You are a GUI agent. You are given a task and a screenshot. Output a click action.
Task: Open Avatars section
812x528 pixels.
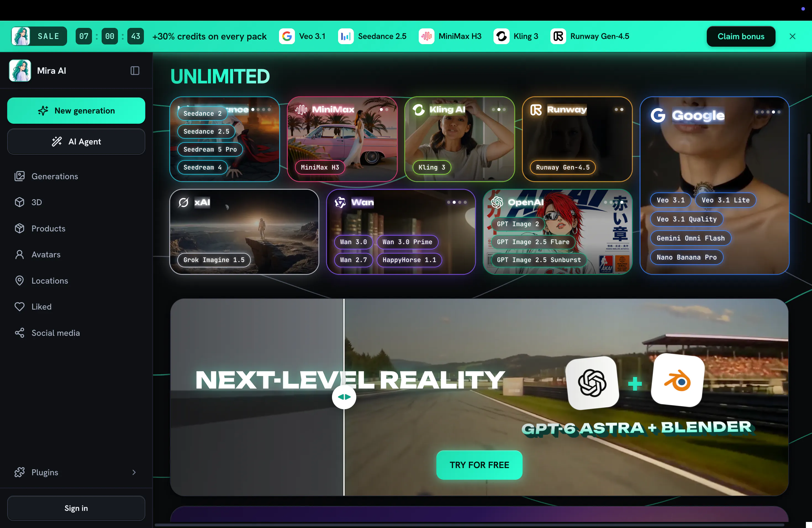[x=76, y=254]
